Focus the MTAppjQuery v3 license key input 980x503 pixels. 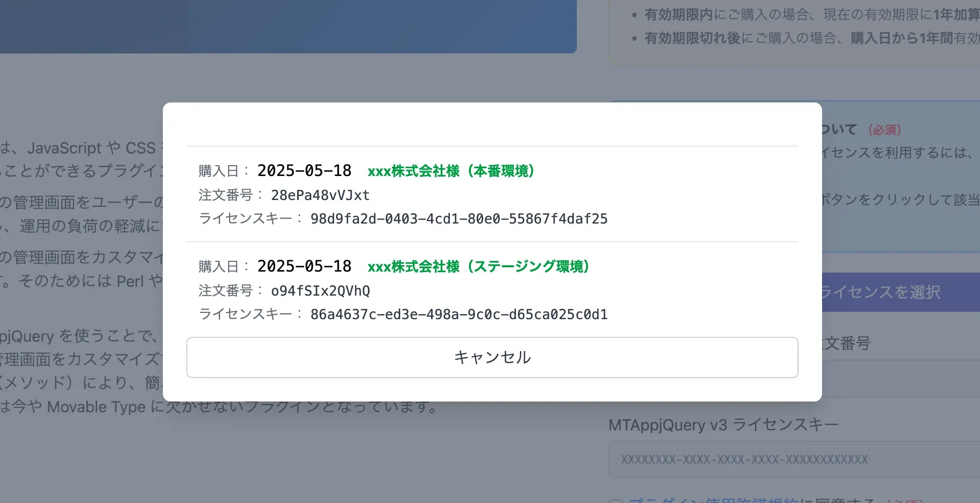click(795, 459)
